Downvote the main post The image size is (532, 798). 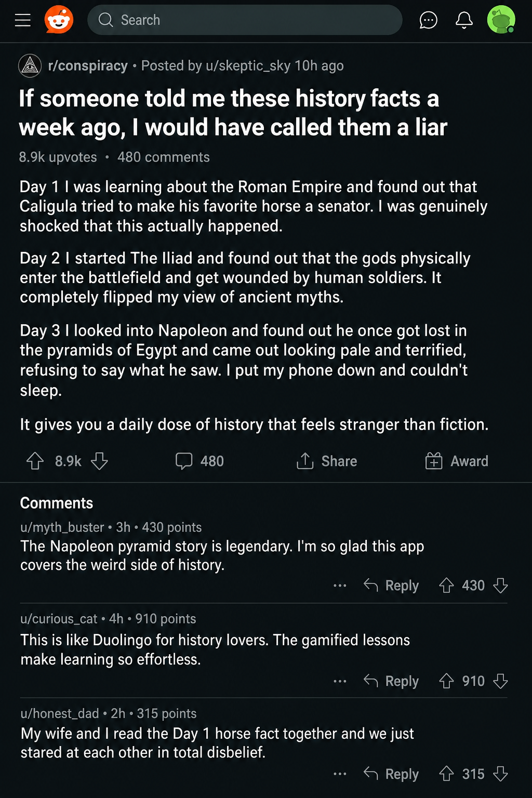(99, 461)
